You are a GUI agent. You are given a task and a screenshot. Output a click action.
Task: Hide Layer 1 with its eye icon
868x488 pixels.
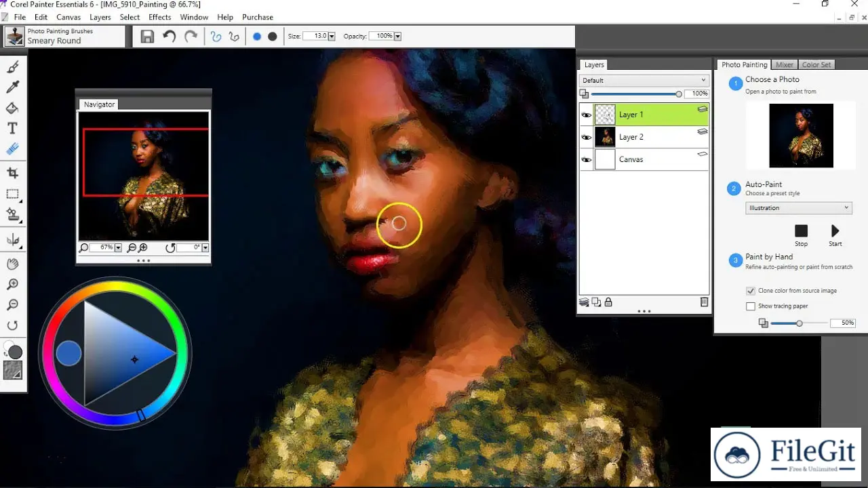click(x=587, y=115)
